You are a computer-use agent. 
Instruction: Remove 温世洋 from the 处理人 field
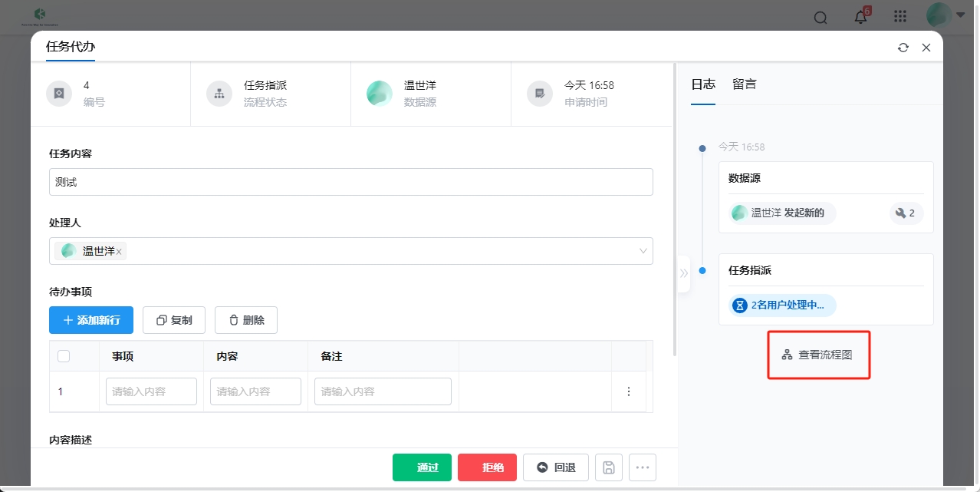[x=119, y=252]
